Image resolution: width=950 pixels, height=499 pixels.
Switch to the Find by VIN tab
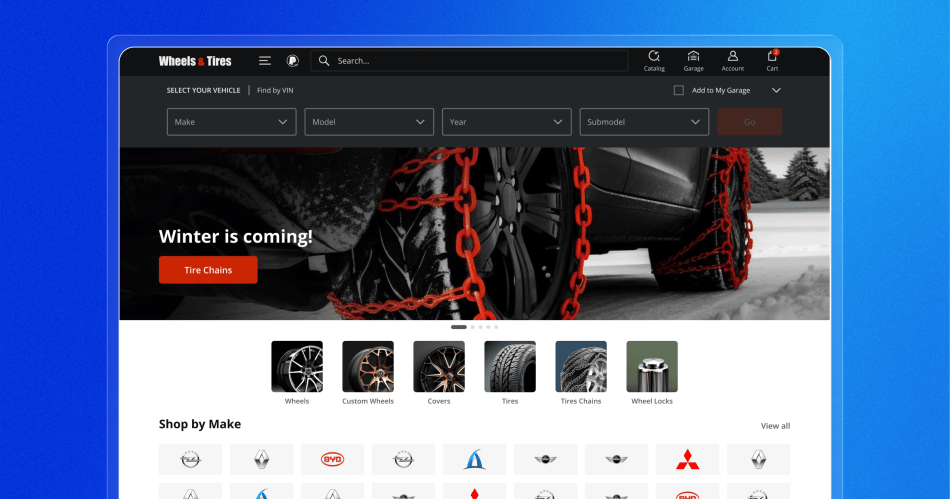[x=275, y=90]
